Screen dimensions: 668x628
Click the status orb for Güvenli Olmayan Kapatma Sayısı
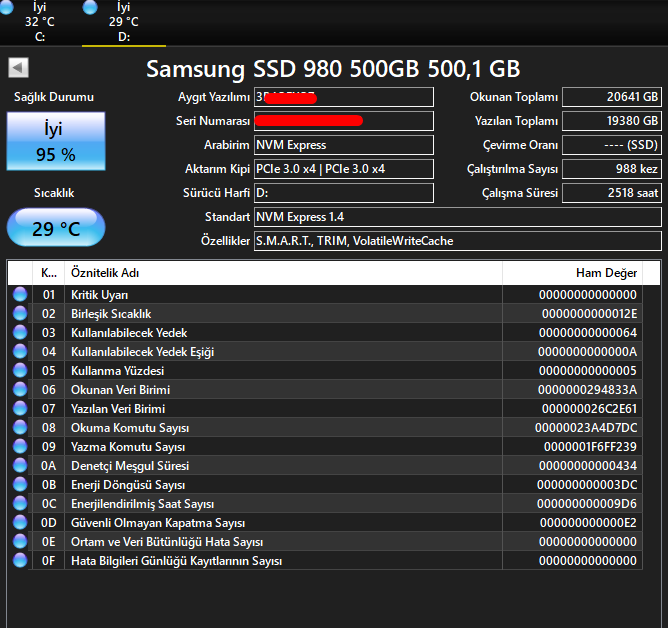click(20, 522)
